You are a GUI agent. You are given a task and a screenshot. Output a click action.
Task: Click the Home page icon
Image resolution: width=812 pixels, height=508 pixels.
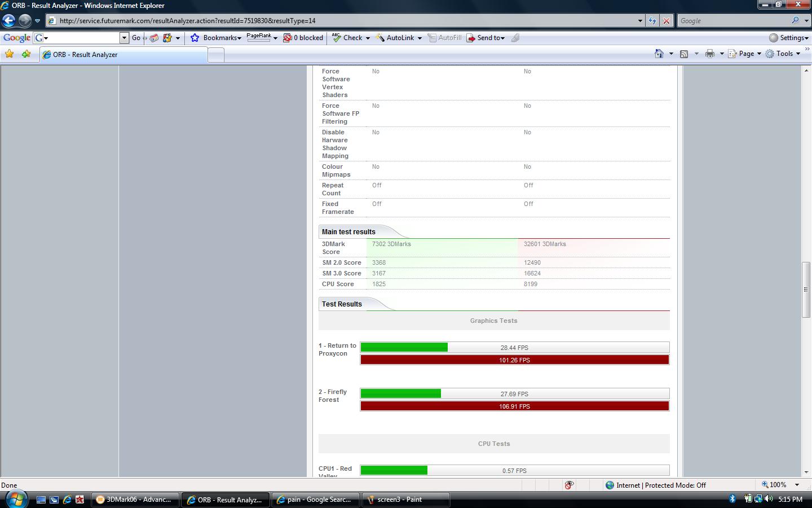(659, 54)
